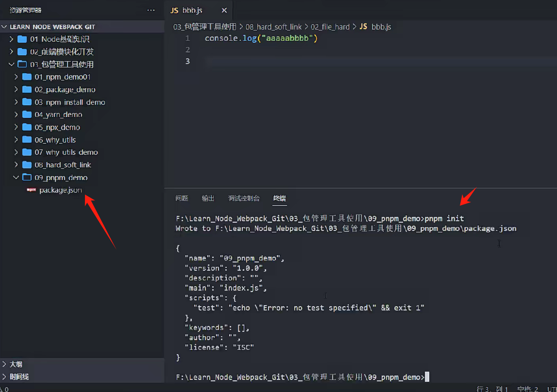Click the 03_包管理工具使用 breadcrumb segment
This screenshot has width=557, height=392.
point(204,27)
